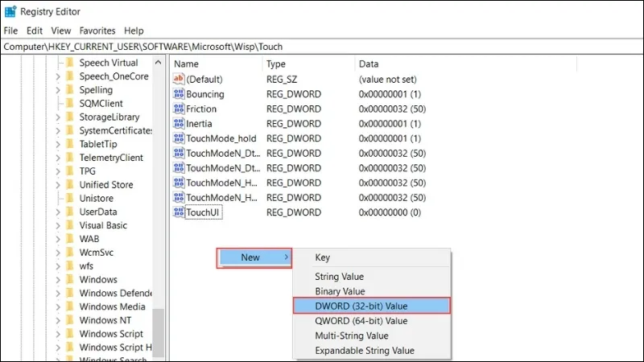Click the Data column header
Viewport: 644px width, 362px height.
369,64
